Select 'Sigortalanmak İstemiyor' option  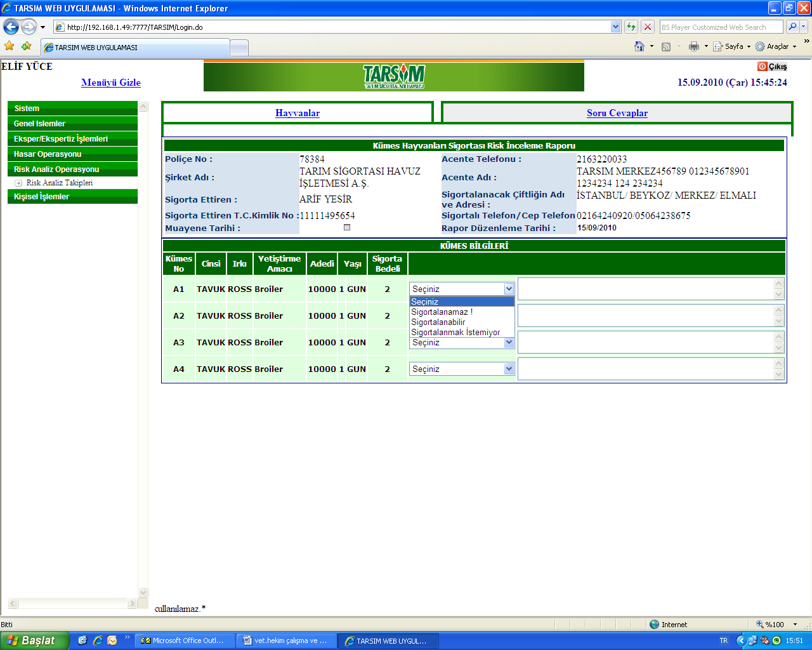pos(462,332)
